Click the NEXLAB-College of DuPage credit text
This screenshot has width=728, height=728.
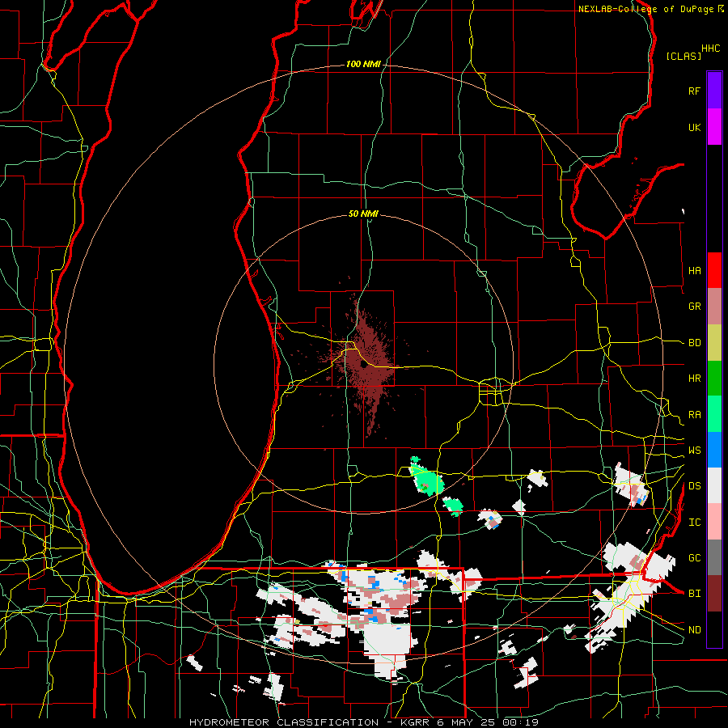point(650,9)
